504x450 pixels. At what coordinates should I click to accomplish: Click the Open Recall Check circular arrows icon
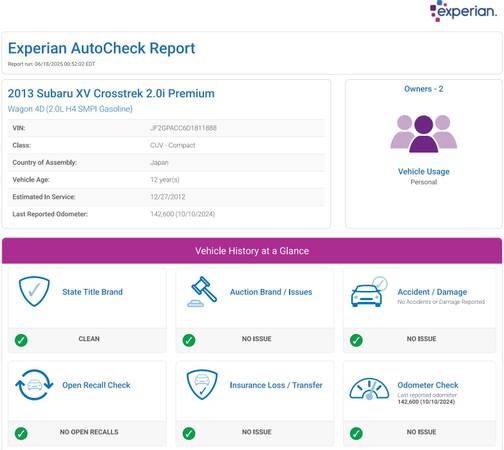click(x=34, y=385)
